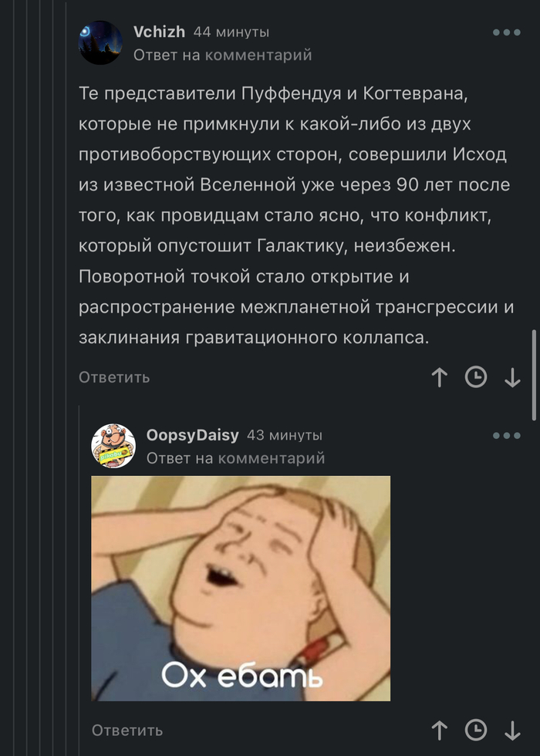The height and width of the screenshot is (756, 540).
Task: Upvote the comment by Vchizh
Action: tap(439, 377)
